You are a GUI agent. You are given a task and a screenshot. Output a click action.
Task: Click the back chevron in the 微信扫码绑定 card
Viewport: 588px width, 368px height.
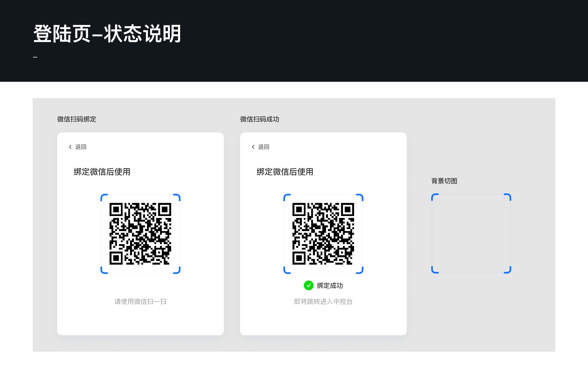point(70,147)
